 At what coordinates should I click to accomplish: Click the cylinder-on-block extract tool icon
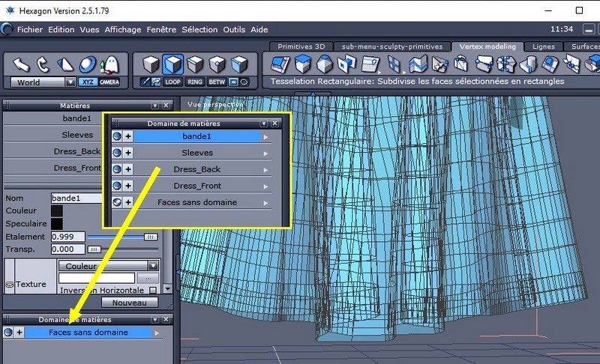(529, 64)
